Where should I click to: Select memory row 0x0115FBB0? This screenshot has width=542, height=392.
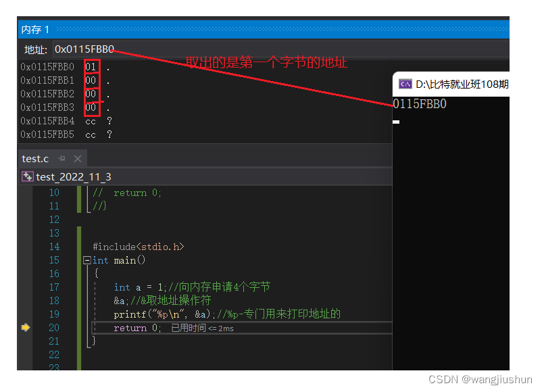click(66, 67)
